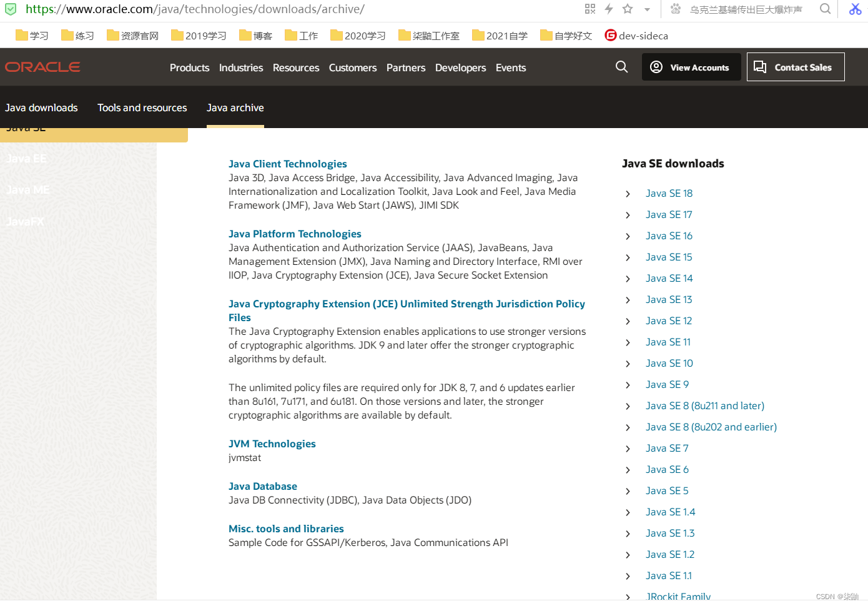Click the browser search magnifier icon

pyautogui.click(x=826, y=9)
